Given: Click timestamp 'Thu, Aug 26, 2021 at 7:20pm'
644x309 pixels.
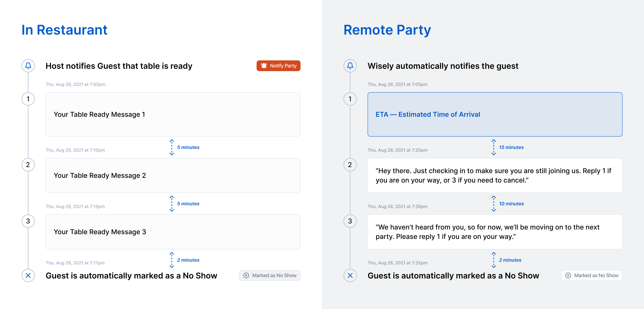Looking at the screenshot, I should pyautogui.click(x=397, y=150).
